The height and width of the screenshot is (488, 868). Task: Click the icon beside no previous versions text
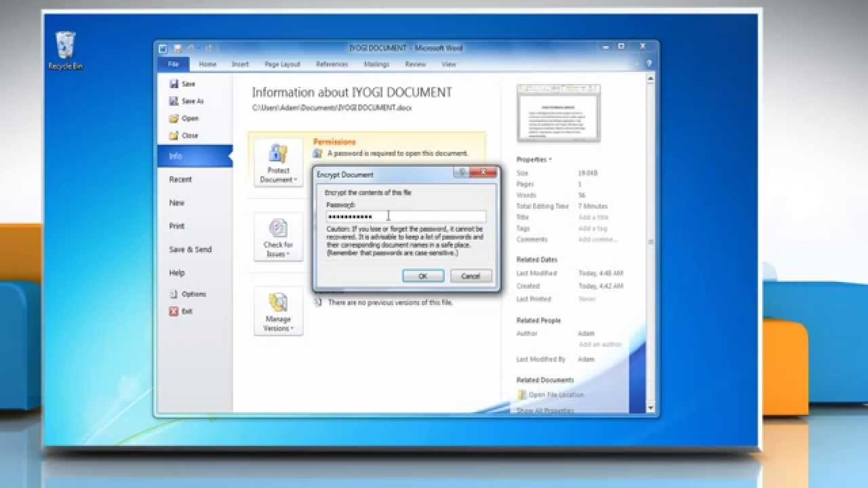[317, 302]
